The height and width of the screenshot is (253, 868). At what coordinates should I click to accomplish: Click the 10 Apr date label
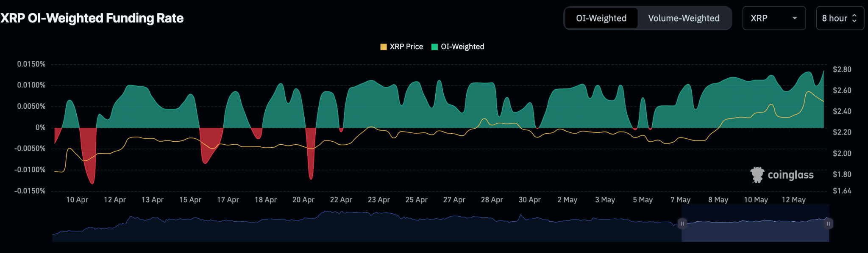(77, 200)
